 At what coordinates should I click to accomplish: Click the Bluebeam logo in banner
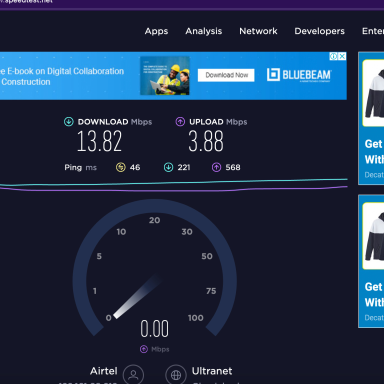point(299,75)
